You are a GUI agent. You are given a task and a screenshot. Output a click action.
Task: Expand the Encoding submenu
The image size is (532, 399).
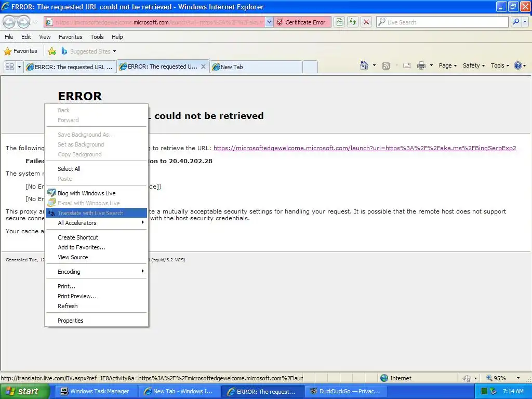tap(96, 271)
